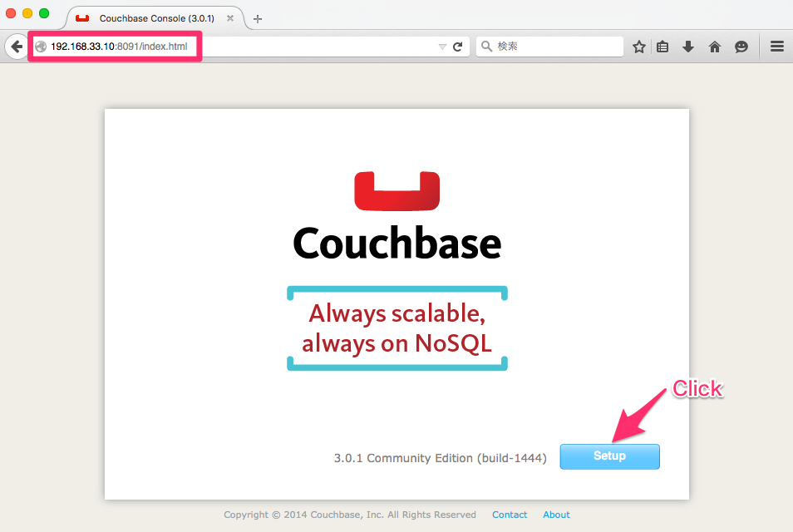This screenshot has height=532, width=793.
Task: Open the Contact link in the footer
Action: (x=509, y=514)
